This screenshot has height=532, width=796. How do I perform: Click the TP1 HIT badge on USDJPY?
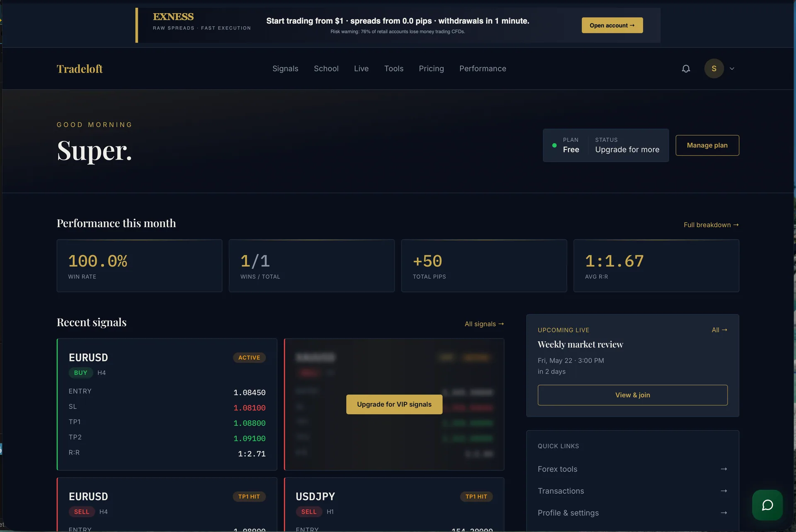[x=476, y=497]
